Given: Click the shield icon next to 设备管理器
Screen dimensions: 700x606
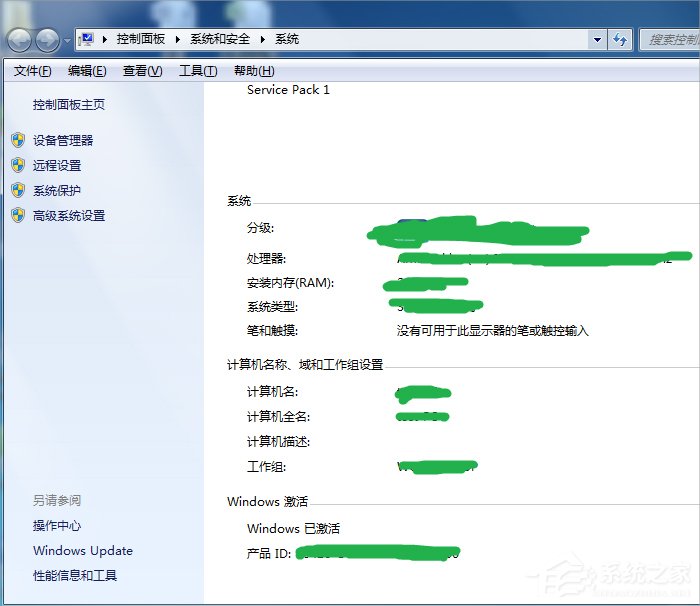Looking at the screenshot, I should click(x=17, y=141).
